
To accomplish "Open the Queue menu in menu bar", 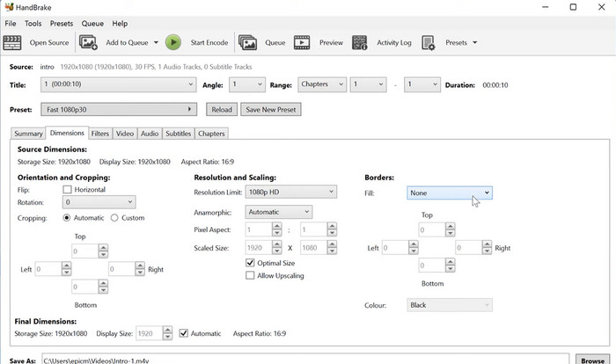I will pos(92,24).
